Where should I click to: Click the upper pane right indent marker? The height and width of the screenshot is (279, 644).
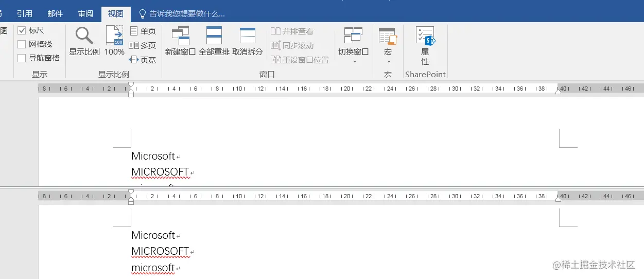point(558,92)
